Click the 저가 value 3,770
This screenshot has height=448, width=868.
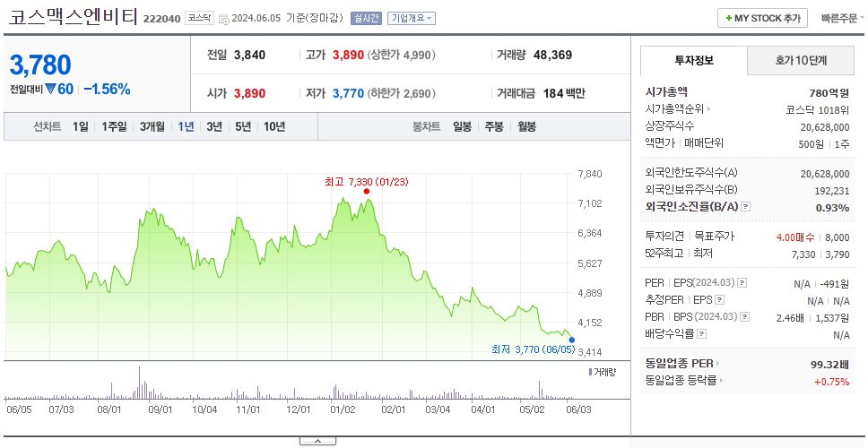[x=348, y=94]
